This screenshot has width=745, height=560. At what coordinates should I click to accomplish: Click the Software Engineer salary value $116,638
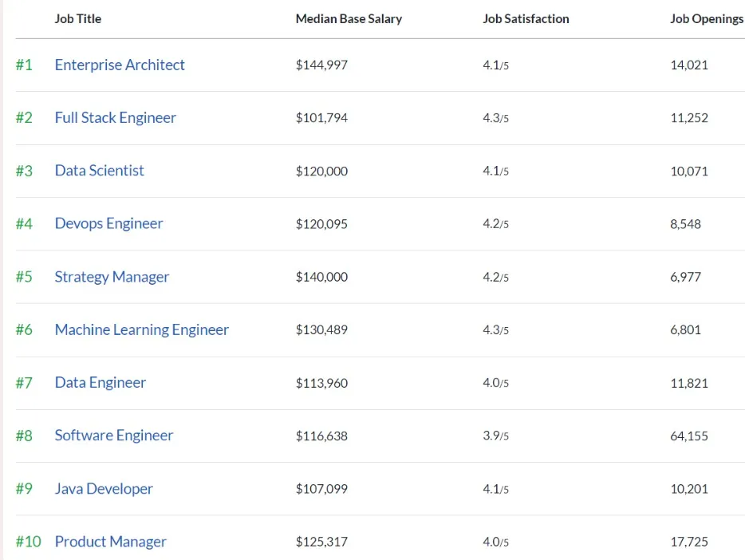click(321, 436)
